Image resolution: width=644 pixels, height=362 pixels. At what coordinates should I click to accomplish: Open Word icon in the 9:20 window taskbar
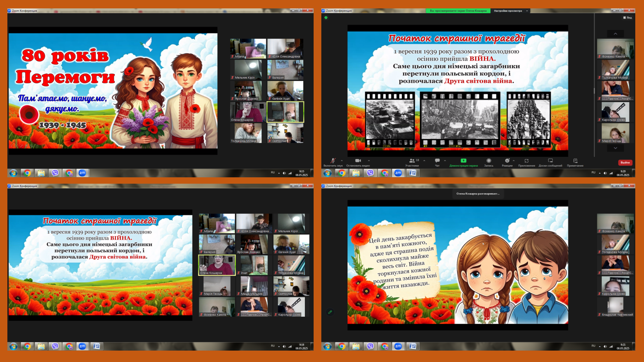point(413,173)
